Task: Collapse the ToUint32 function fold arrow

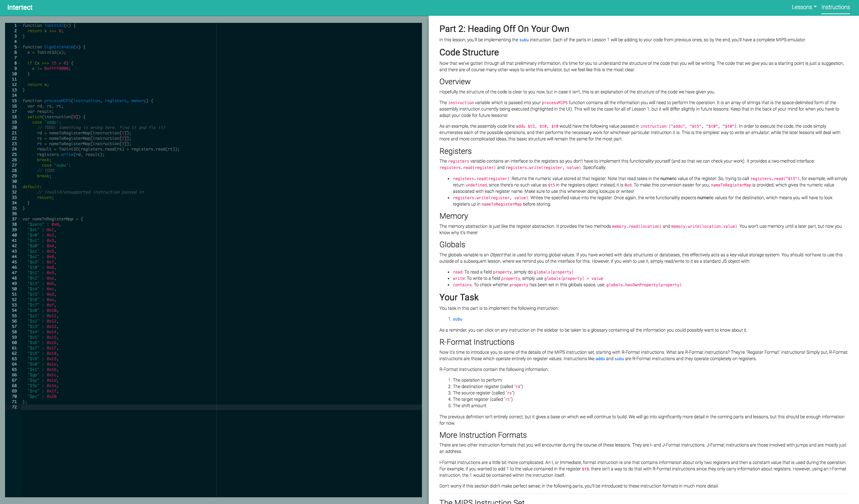Action: (19, 26)
